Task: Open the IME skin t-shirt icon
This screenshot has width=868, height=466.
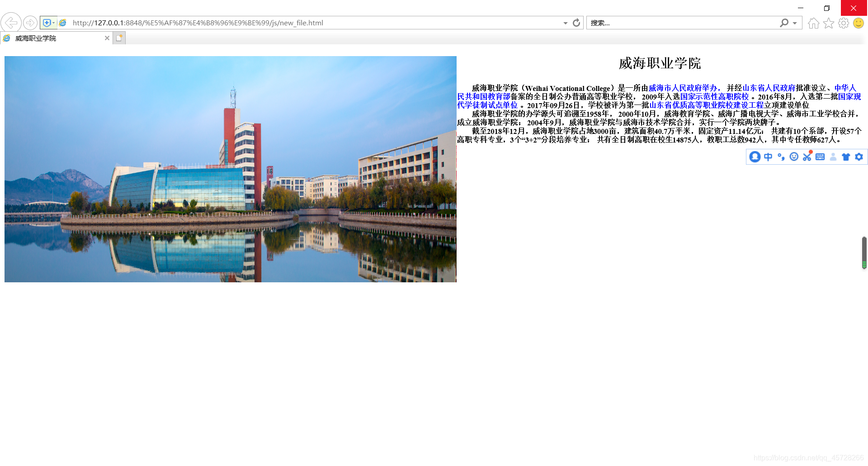Action: tap(846, 157)
